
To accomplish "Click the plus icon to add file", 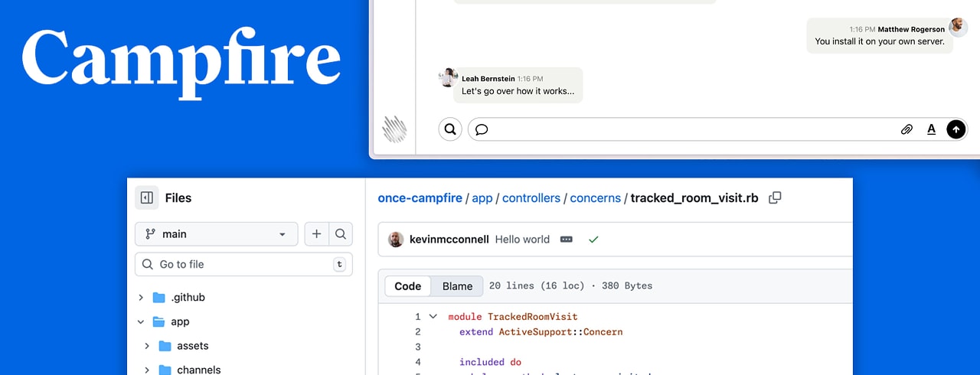I will click(317, 234).
